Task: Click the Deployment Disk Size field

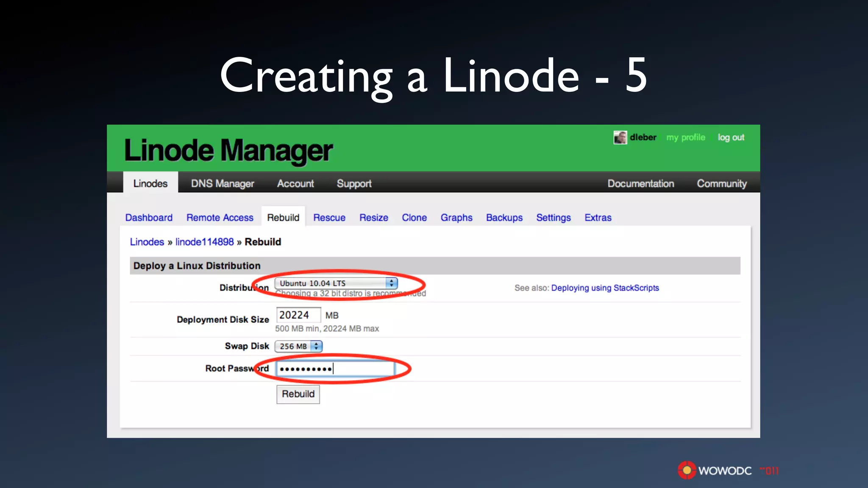Action: 298,315
